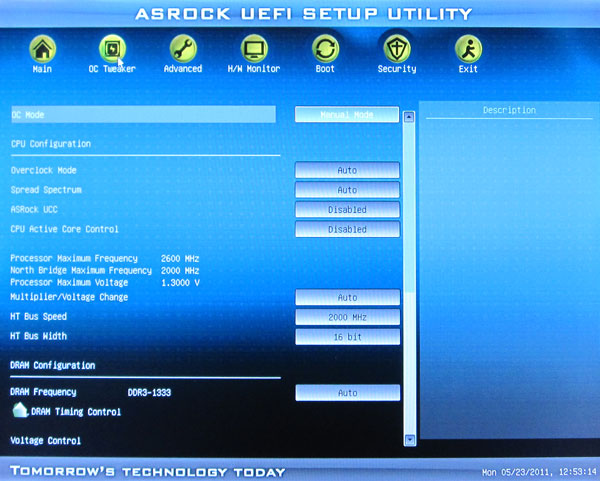This screenshot has width=600, height=481.
Task: Switch to H/W Monitor tab label
Action: point(254,69)
